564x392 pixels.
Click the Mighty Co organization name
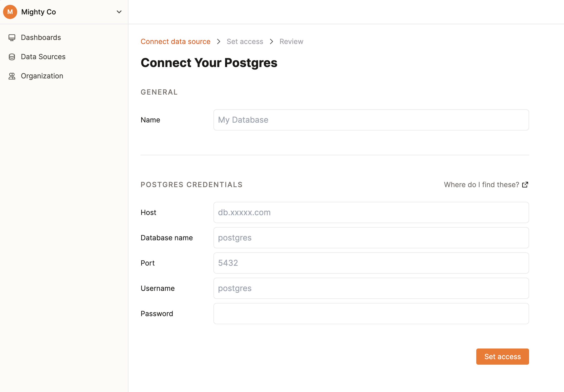coord(38,12)
